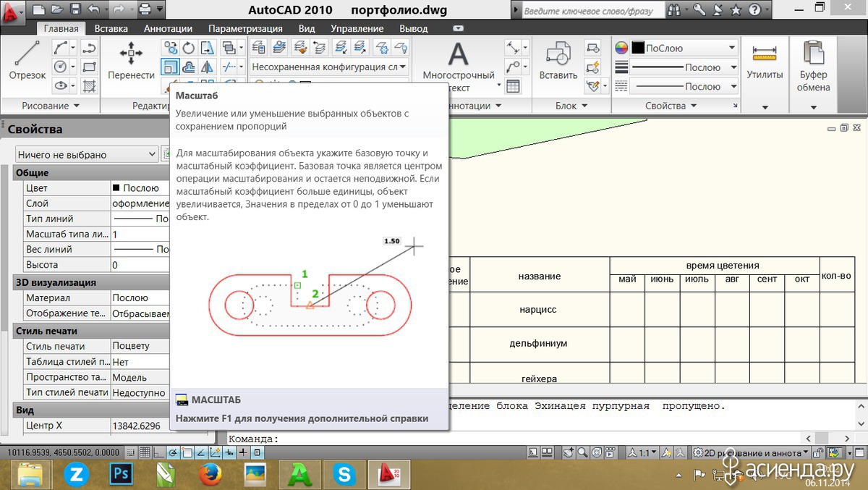
Task: Click the Слой property value оформление
Action: click(x=140, y=203)
